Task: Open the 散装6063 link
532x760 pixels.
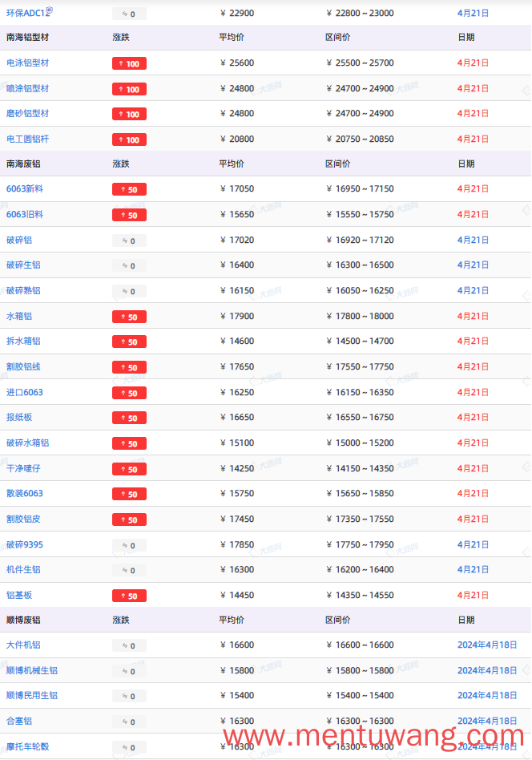Action: (x=25, y=493)
